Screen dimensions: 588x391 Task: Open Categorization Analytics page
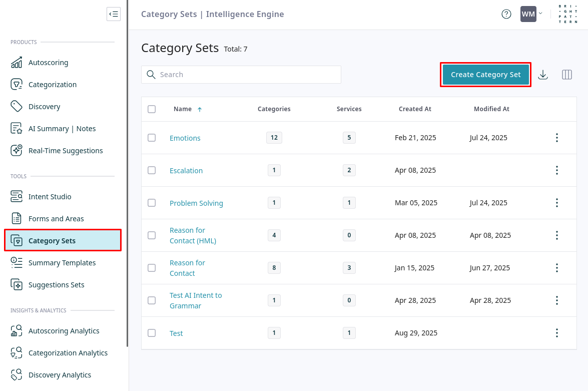[x=68, y=353]
